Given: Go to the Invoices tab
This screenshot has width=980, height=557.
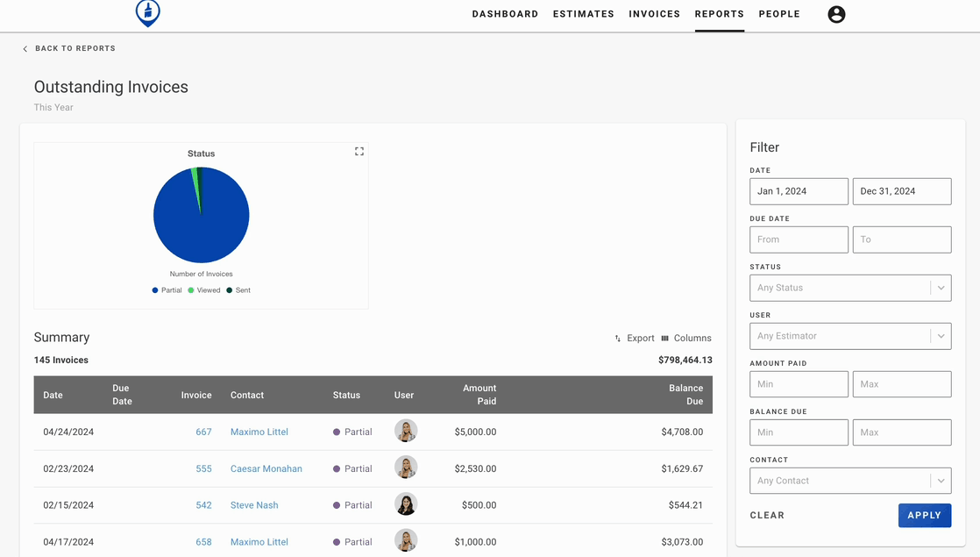Looking at the screenshot, I should [x=655, y=14].
